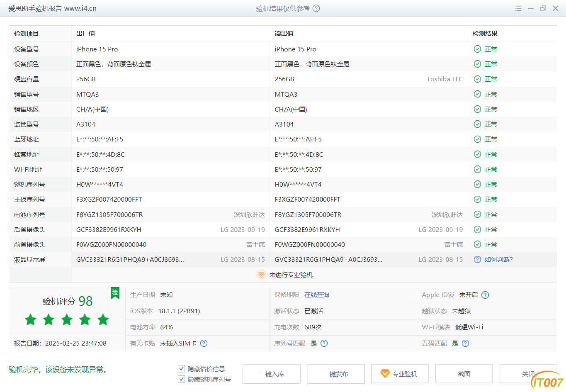This screenshot has width=566, height=392.
Task: Click 读出值 column header
Action: pos(284,34)
